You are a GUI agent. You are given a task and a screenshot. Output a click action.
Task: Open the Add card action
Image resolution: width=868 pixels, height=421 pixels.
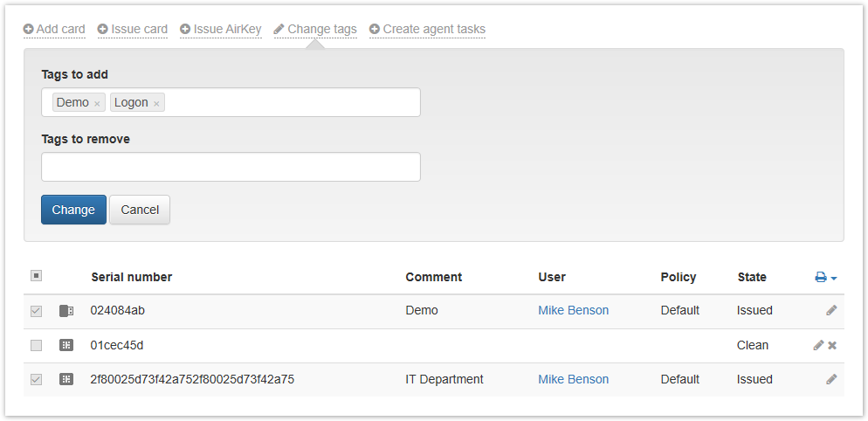[x=54, y=29]
